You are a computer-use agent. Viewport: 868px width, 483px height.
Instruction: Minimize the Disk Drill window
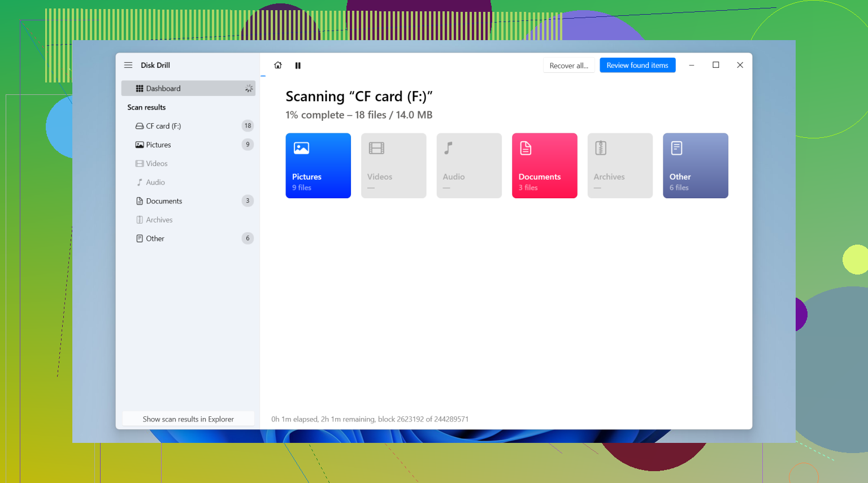[x=692, y=65]
